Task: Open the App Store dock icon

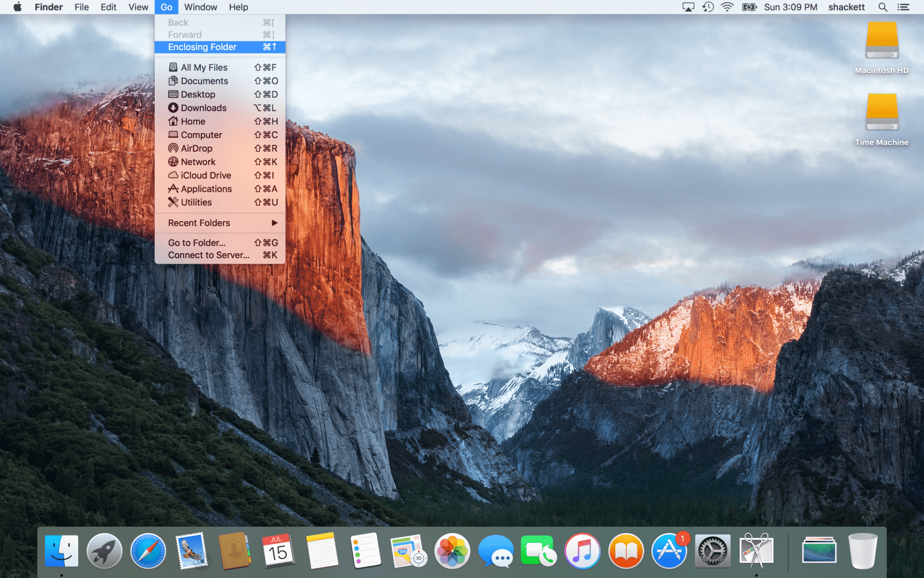Action: click(669, 550)
